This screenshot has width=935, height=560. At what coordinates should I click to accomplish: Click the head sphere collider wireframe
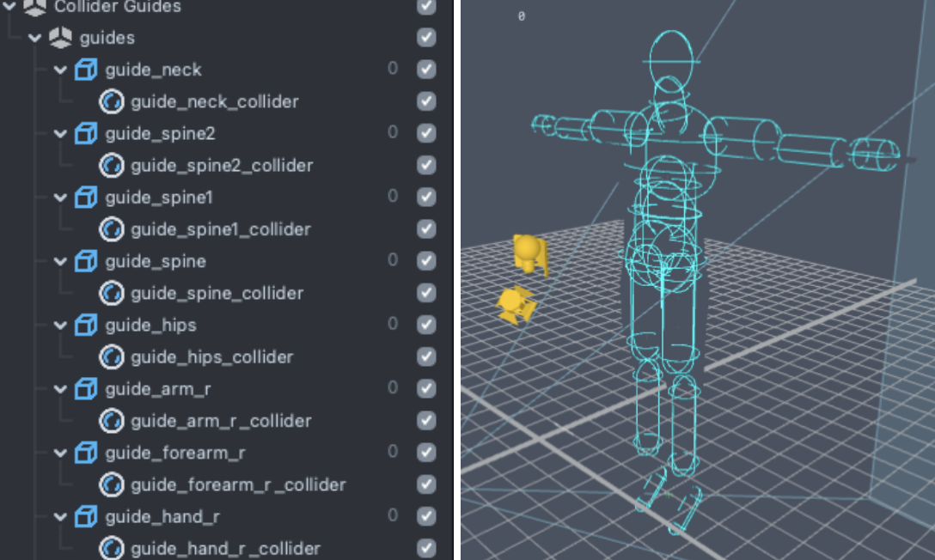pos(671,62)
